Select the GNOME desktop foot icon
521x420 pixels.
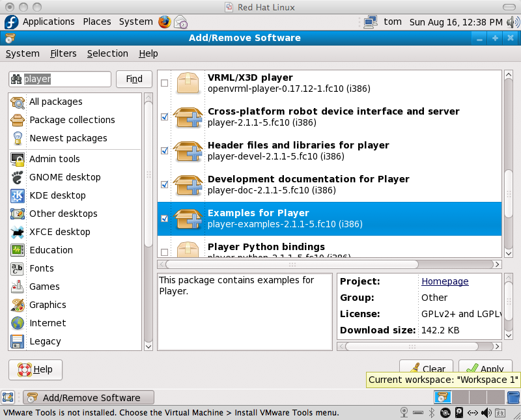point(18,177)
